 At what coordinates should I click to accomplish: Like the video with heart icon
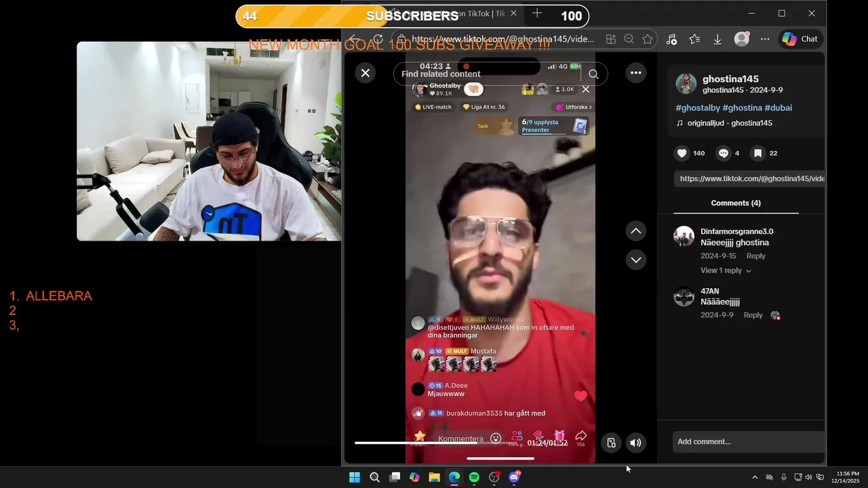click(682, 153)
